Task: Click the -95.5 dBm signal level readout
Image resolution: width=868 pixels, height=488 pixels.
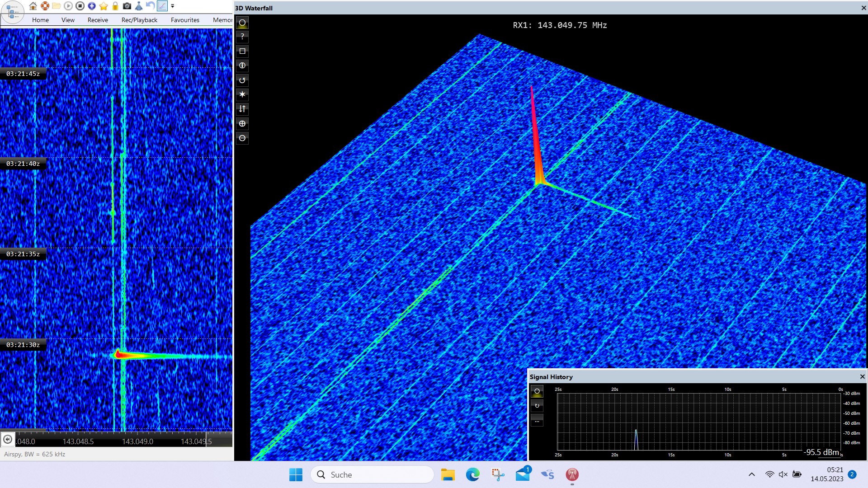Action: [821, 452]
